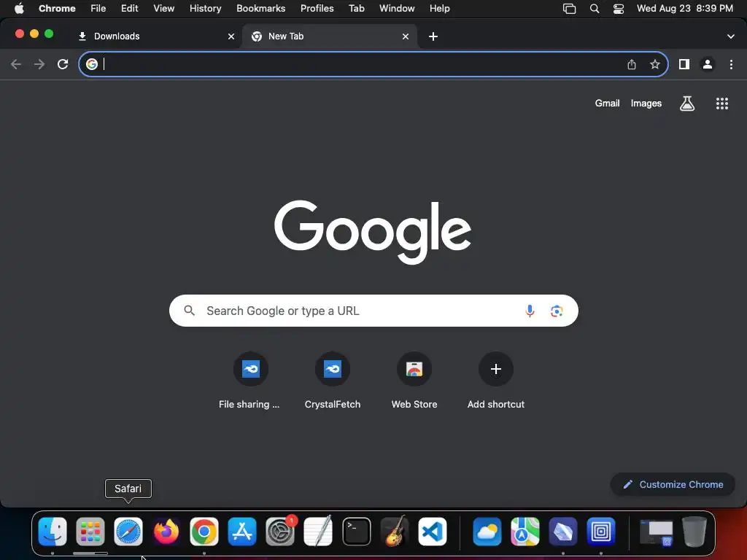
Task: Open the File menu
Action: pos(98,8)
